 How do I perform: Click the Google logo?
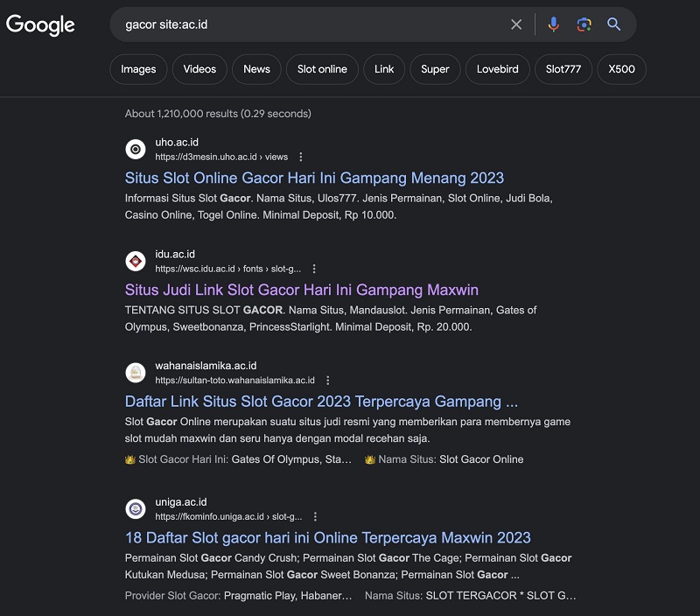(40, 25)
